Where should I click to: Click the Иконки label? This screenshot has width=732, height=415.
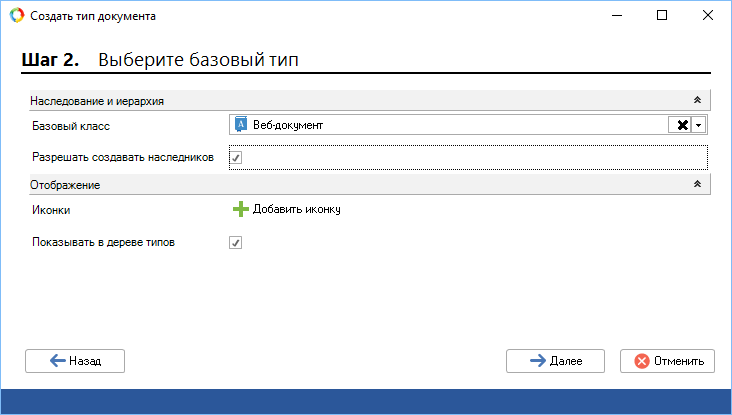(51, 210)
